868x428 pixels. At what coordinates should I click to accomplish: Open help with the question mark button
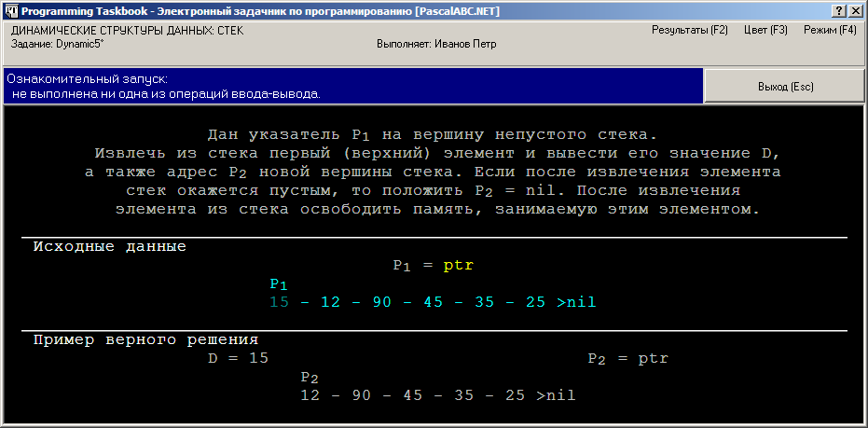coord(839,11)
